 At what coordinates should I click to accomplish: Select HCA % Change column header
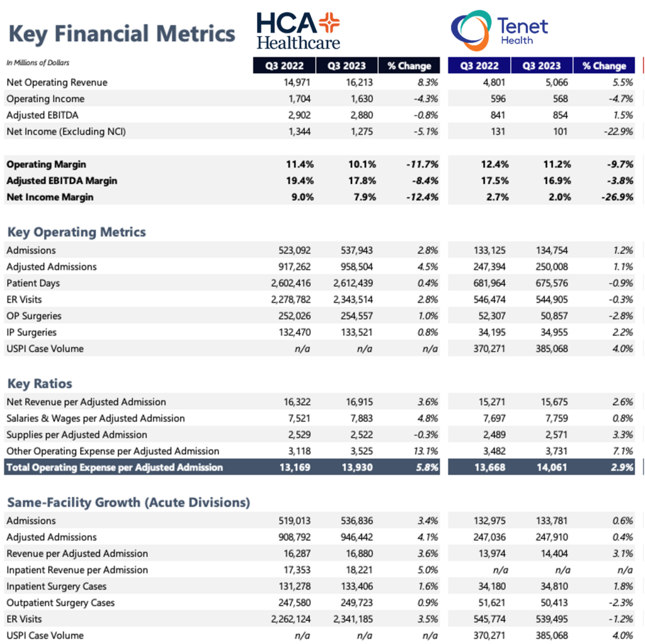click(409, 66)
